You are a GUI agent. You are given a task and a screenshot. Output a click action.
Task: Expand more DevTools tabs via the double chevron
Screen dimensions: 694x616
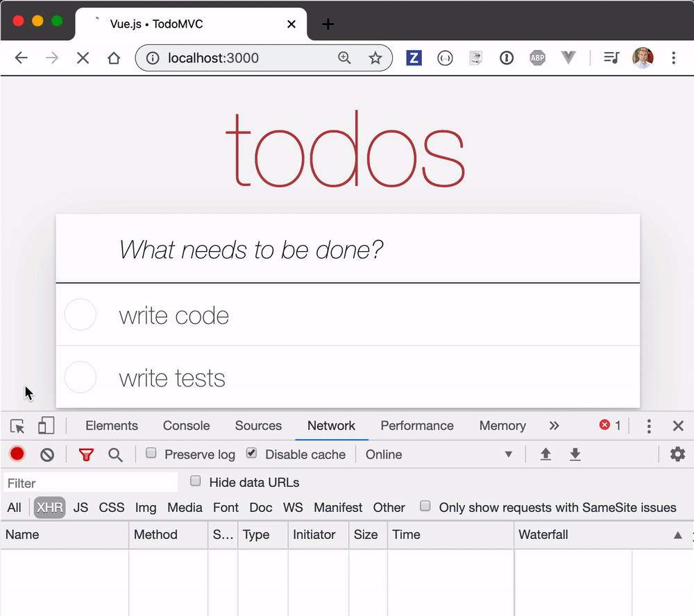[554, 426]
